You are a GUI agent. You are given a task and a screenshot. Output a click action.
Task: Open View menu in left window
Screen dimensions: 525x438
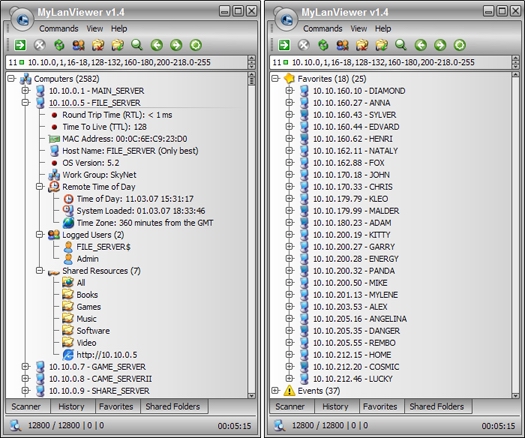coord(95,28)
